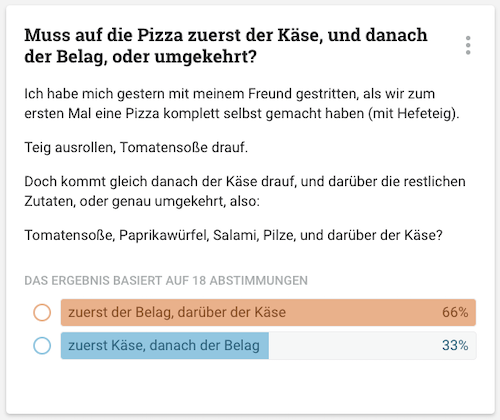Image resolution: width=500 pixels, height=420 pixels.
Task: Click the blue filled part of the 33% bar
Action: pos(165,345)
